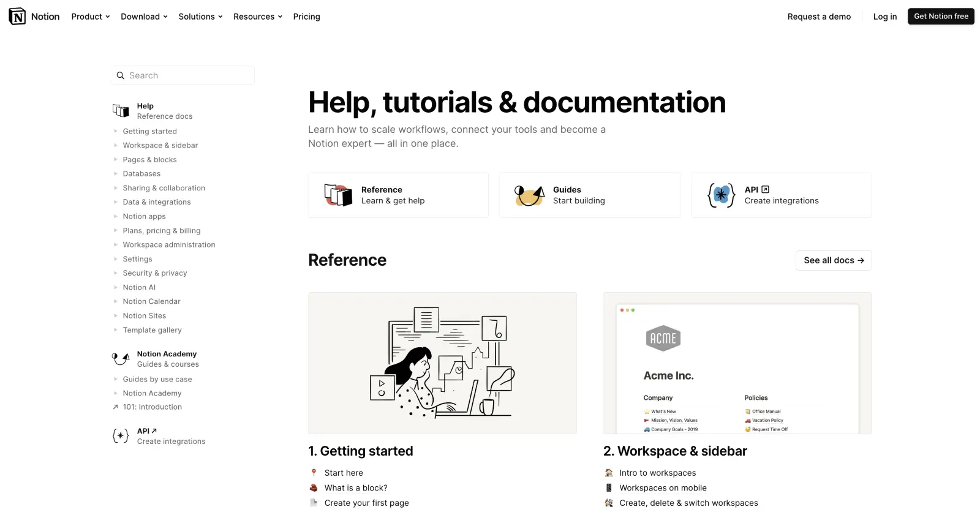Open the 101: Introduction link
This screenshot has height=515, width=980.
pos(152,407)
